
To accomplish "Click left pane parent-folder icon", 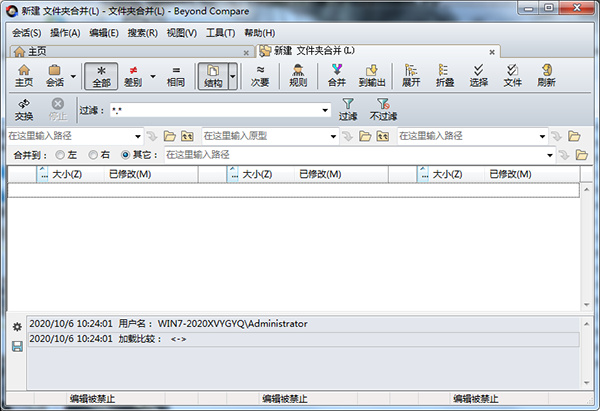I will [x=187, y=136].
